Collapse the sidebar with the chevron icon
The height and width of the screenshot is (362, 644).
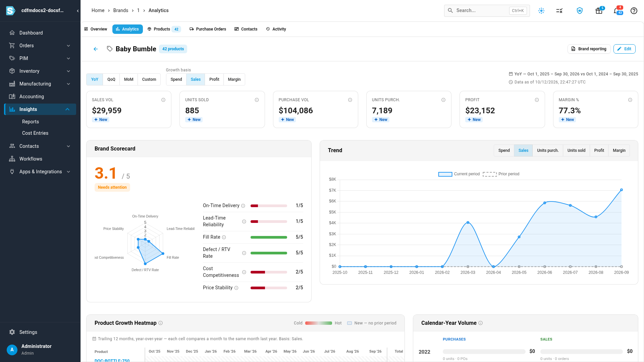78,11
